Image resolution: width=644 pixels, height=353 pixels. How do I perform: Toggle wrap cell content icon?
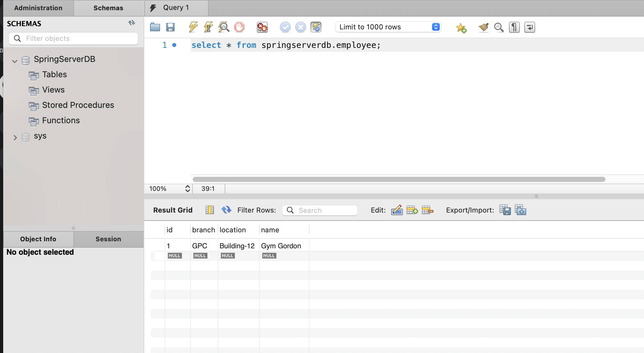[210, 210]
